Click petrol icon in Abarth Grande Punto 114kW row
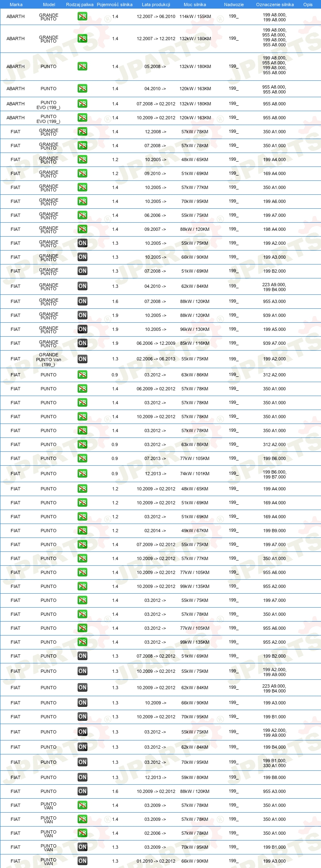321x868 pixels. [82, 16]
